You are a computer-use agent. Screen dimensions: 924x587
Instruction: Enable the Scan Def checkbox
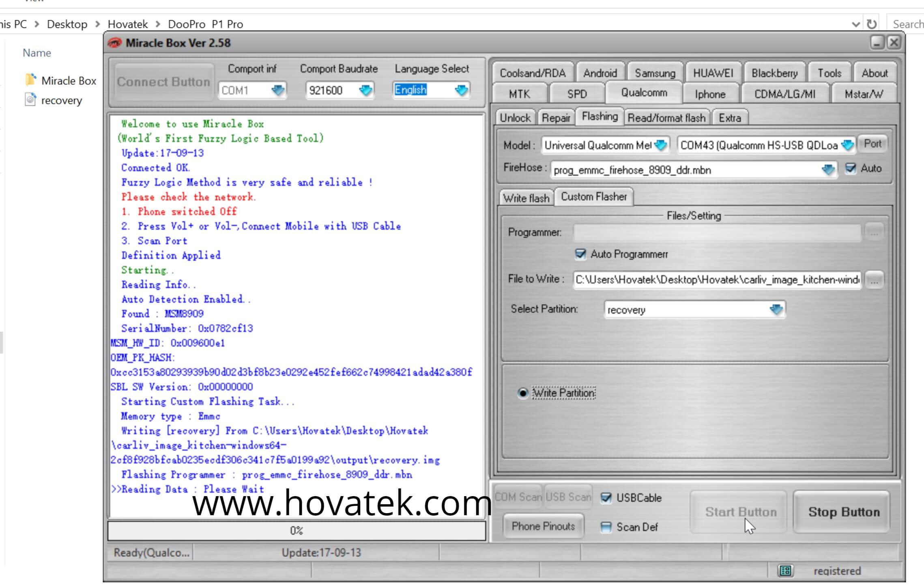click(x=606, y=527)
